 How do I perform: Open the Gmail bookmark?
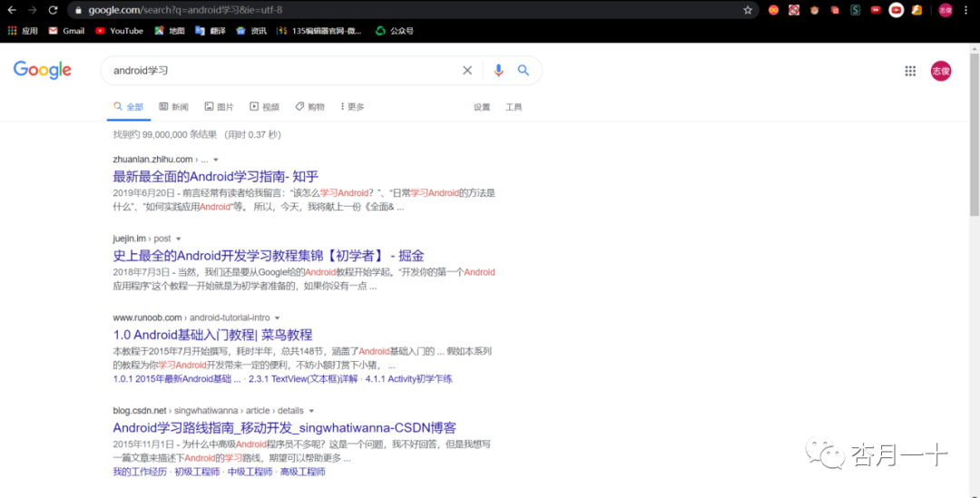coord(66,31)
